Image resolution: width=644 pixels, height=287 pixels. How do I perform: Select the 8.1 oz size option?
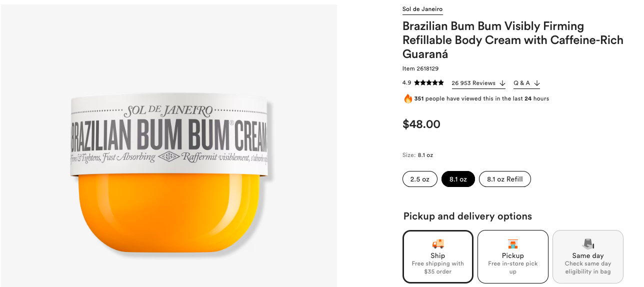(x=458, y=179)
